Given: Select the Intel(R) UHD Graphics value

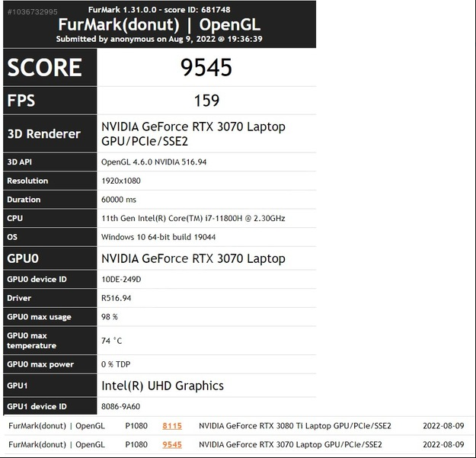Looking at the screenshot, I should (x=162, y=386).
